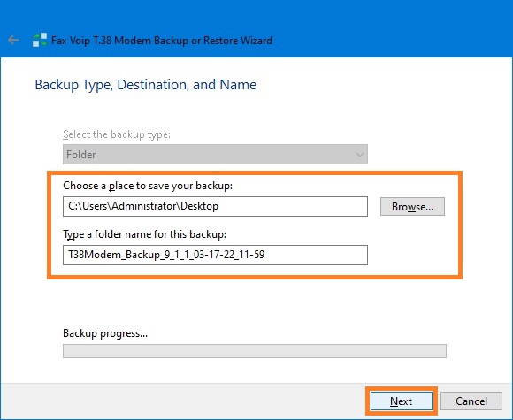
Task: Click the C:\Users\Administrator\Desktop path text
Action: (143, 206)
